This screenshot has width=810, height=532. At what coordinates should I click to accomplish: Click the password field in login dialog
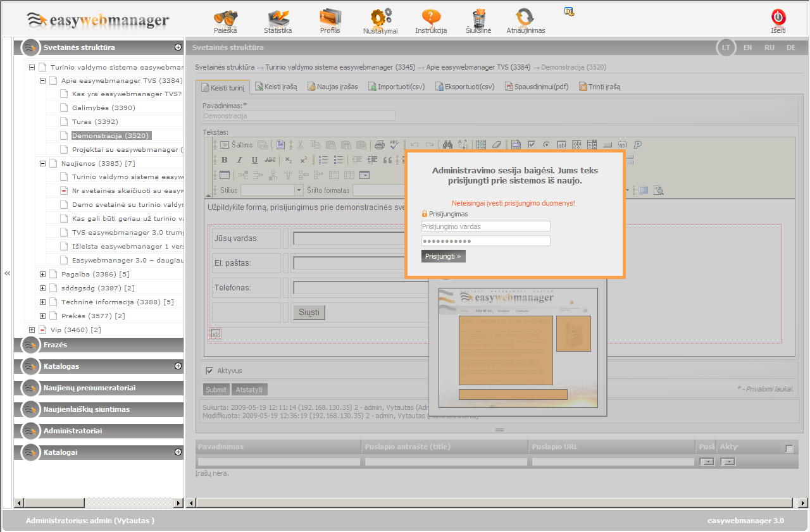486,241
